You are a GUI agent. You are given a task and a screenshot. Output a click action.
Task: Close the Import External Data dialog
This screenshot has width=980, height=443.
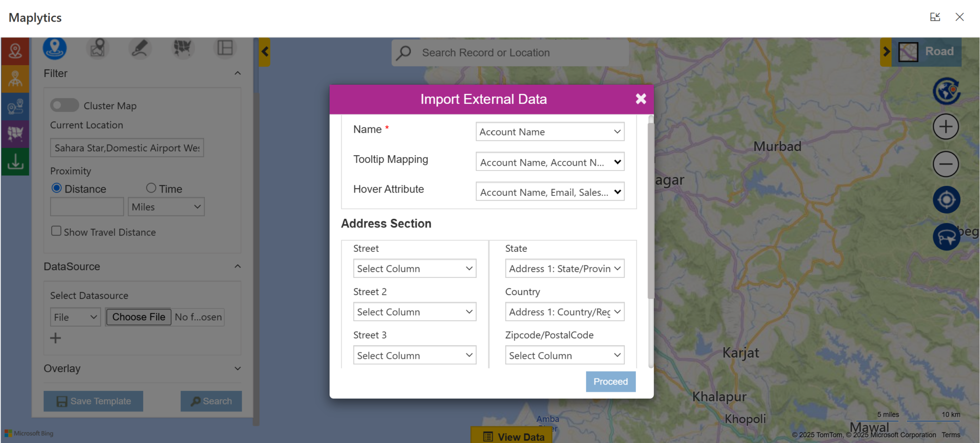point(641,99)
